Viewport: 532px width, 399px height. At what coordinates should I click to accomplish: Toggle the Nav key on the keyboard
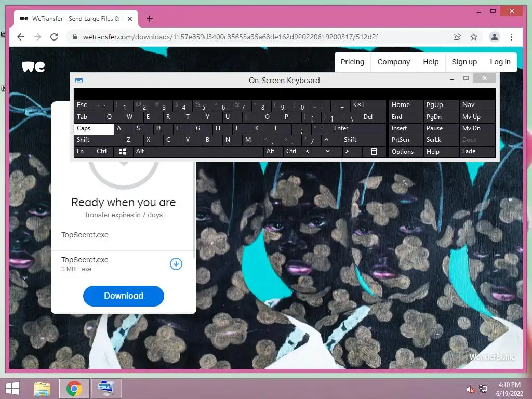pyautogui.click(x=477, y=105)
